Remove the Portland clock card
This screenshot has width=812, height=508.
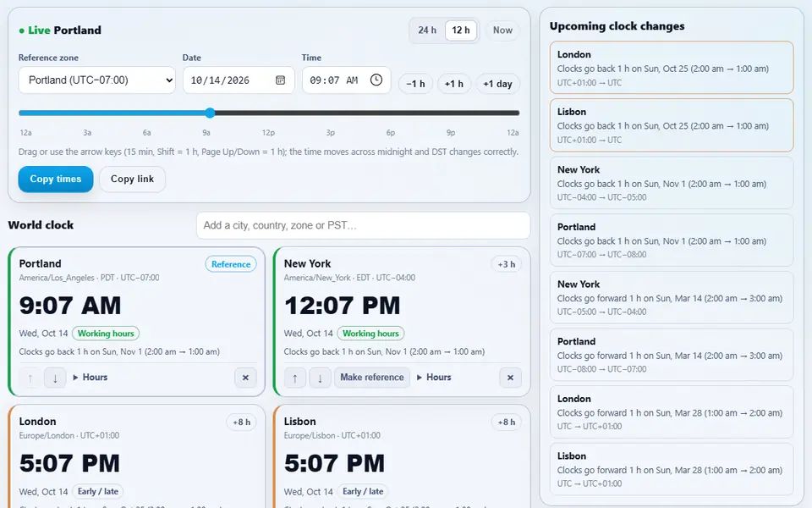245,378
